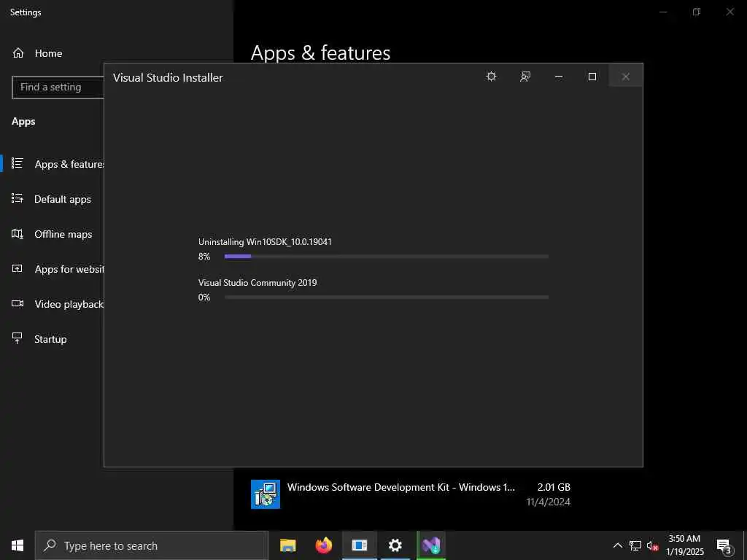Viewport: 747px width, 560px height.
Task: Open Default apps settings page
Action: pos(52,199)
